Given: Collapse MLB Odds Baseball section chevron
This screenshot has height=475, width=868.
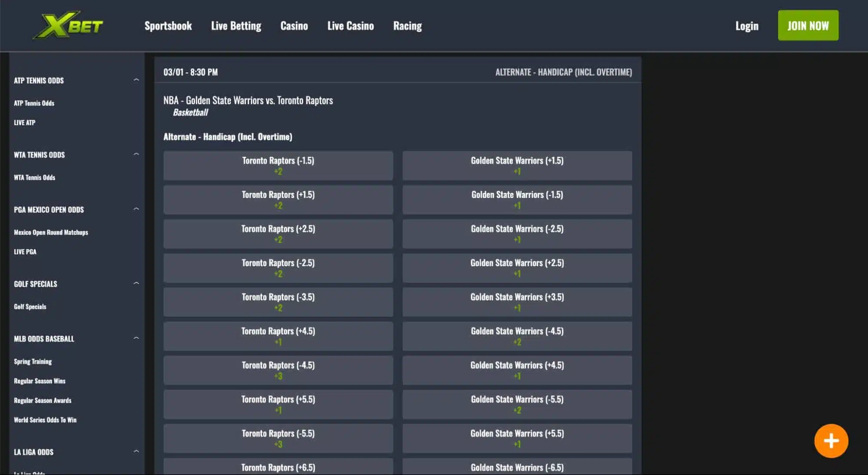Looking at the screenshot, I should tap(136, 338).
